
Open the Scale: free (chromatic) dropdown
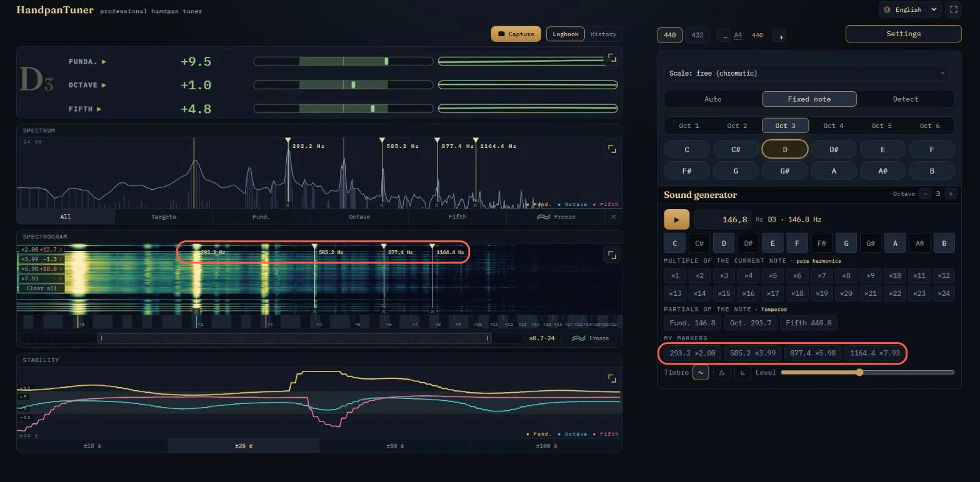tap(807, 73)
